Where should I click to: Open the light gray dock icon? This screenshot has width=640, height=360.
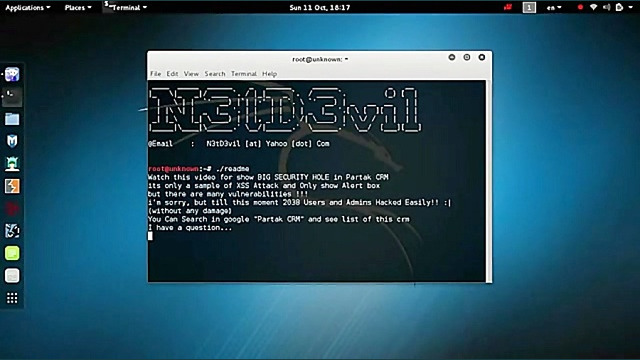click(12, 276)
